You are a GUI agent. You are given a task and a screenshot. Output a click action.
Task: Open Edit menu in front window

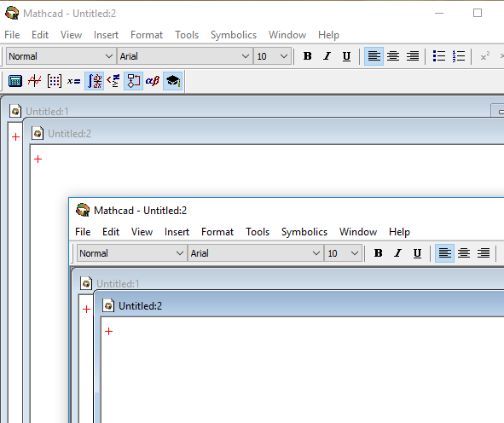coord(111,232)
